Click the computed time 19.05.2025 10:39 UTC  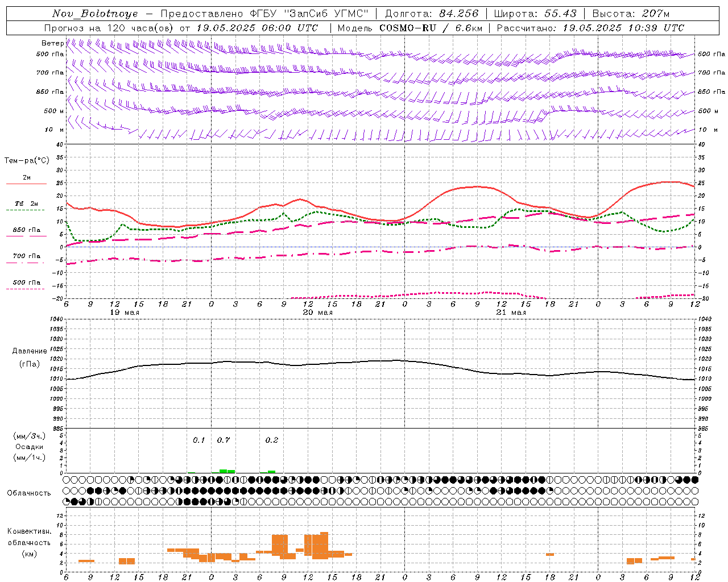coord(623,28)
